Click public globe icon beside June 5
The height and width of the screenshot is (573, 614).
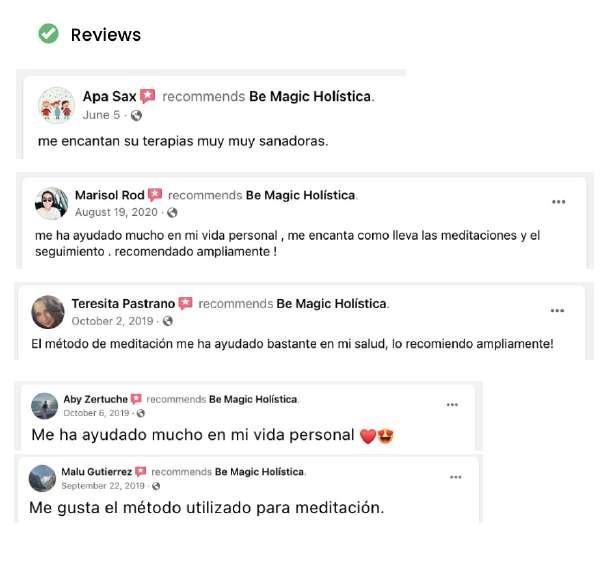pyautogui.click(x=136, y=116)
